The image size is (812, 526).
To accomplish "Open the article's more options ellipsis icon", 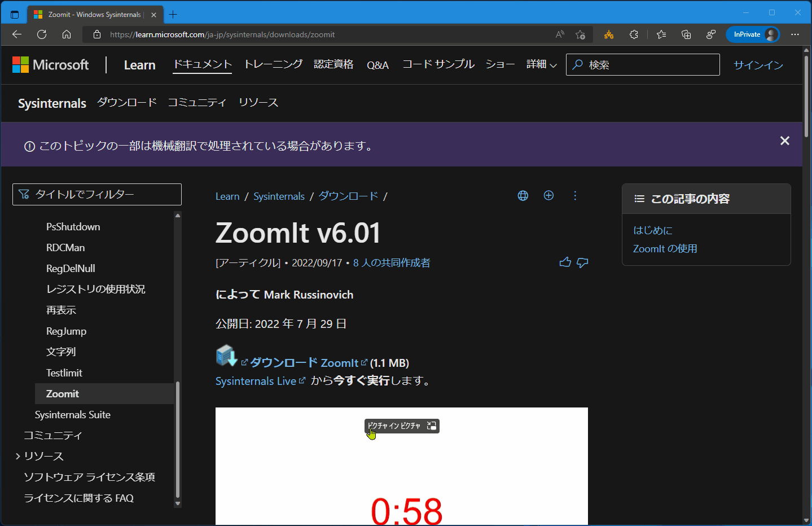I will (575, 195).
